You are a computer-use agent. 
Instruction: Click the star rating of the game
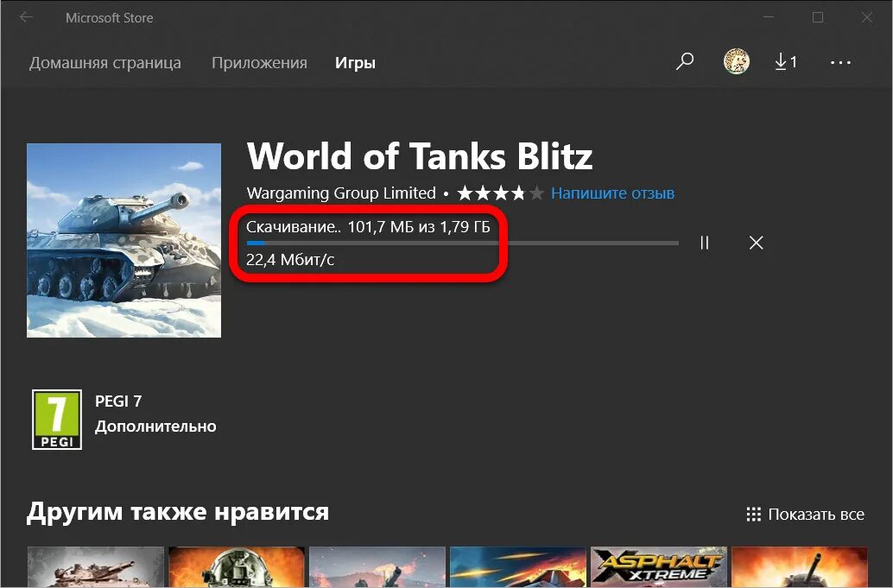501,193
